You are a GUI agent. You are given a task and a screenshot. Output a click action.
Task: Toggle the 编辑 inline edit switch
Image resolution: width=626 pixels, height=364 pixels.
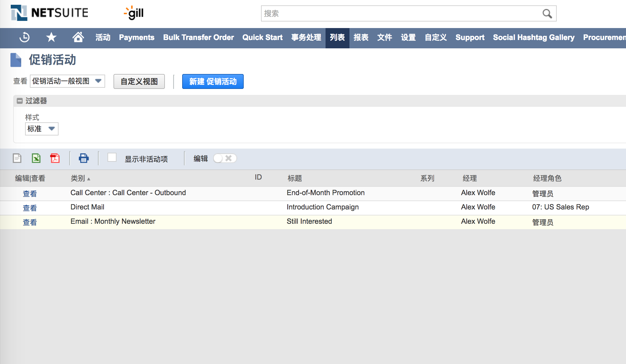(225, 158)
